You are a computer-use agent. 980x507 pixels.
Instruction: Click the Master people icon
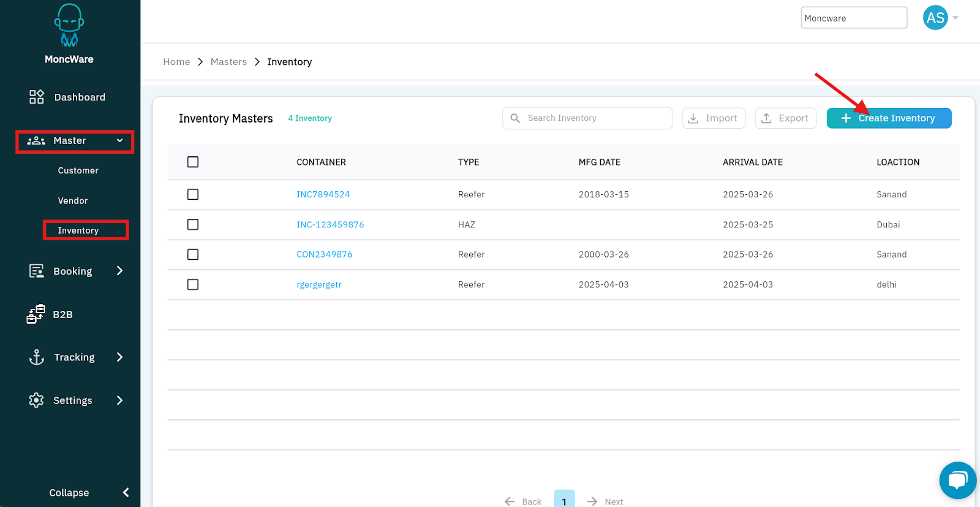(x=36, y=141)
